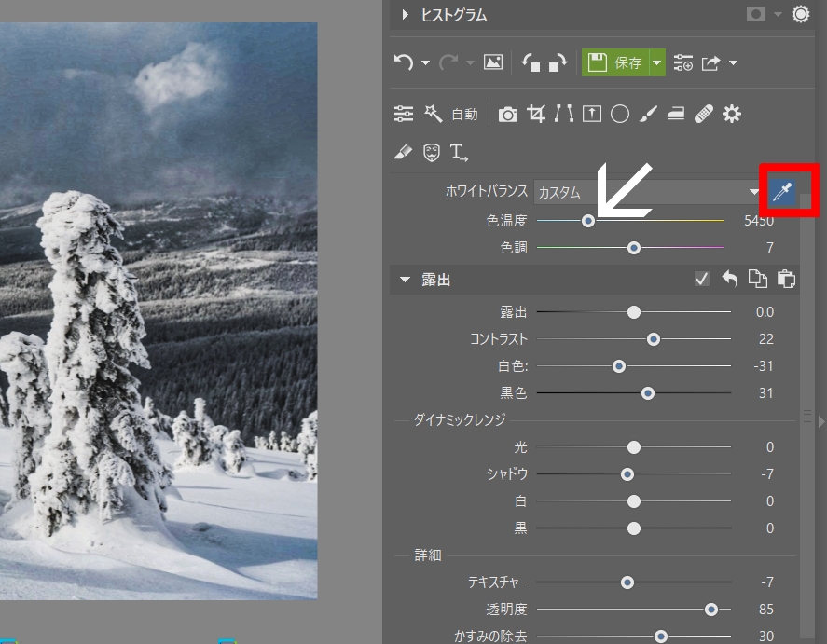
Task: Select the camera profile icon
Action: tap(508, 115)
